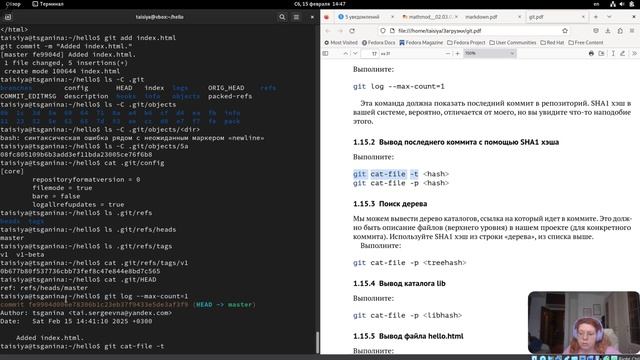
Task: Open the system status menu icons
Action: coord(622,4)
